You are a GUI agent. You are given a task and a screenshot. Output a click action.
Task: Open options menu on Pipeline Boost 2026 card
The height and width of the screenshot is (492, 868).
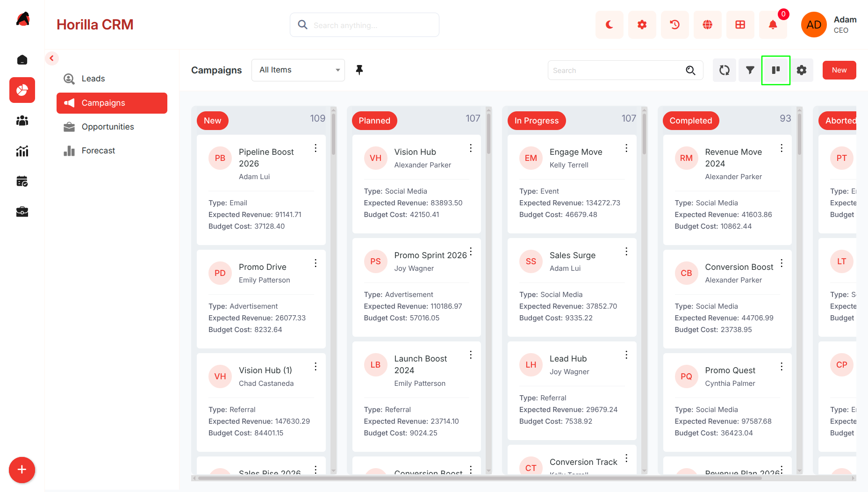[x=316, y=148]
